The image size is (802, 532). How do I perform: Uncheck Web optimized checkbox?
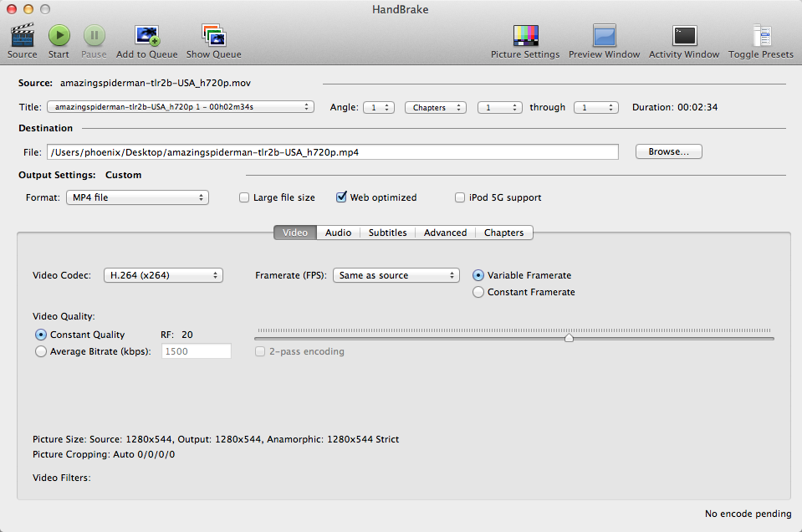tap(341, 197)
